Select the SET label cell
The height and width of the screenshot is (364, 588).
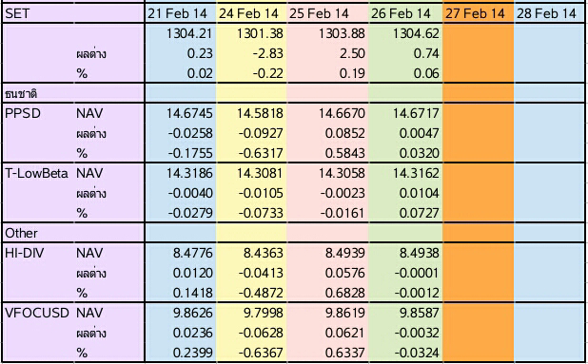[73, 13]
